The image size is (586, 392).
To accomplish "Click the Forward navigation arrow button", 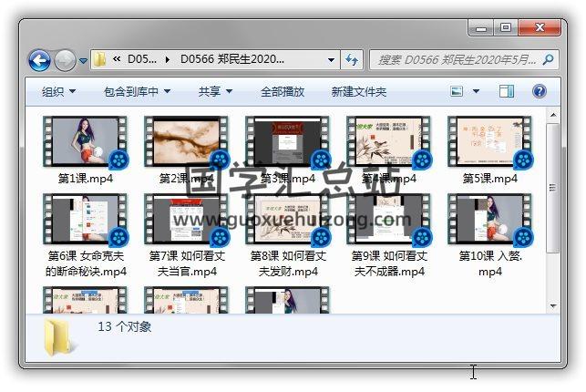I will coord(65,61).
